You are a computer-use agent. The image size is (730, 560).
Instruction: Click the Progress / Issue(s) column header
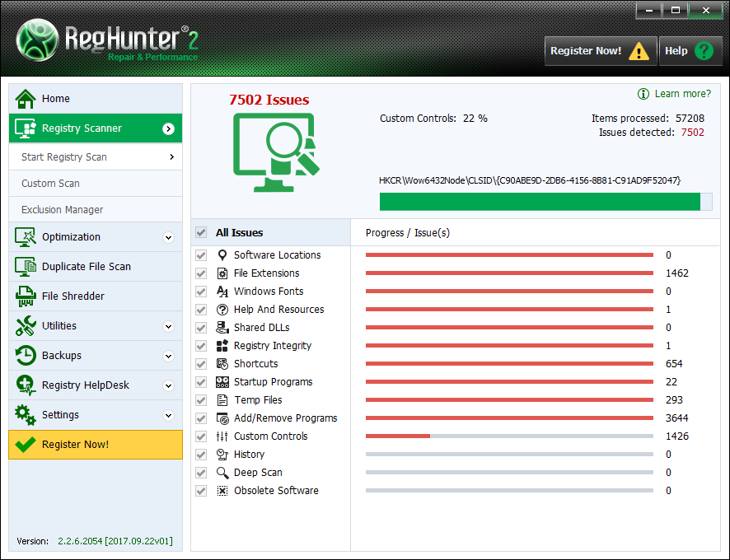coord(407,233)
